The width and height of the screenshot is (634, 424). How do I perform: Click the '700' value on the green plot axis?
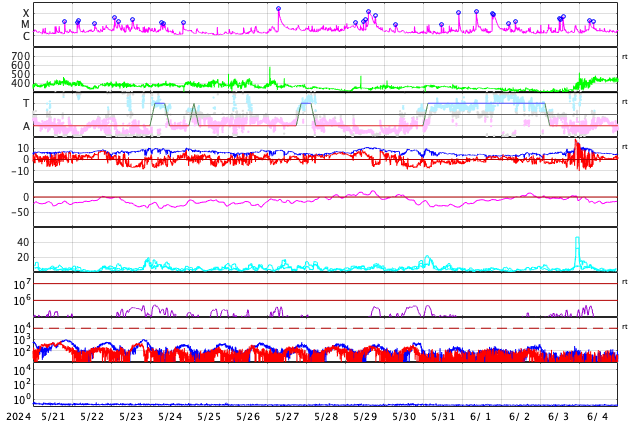[21, 56]
